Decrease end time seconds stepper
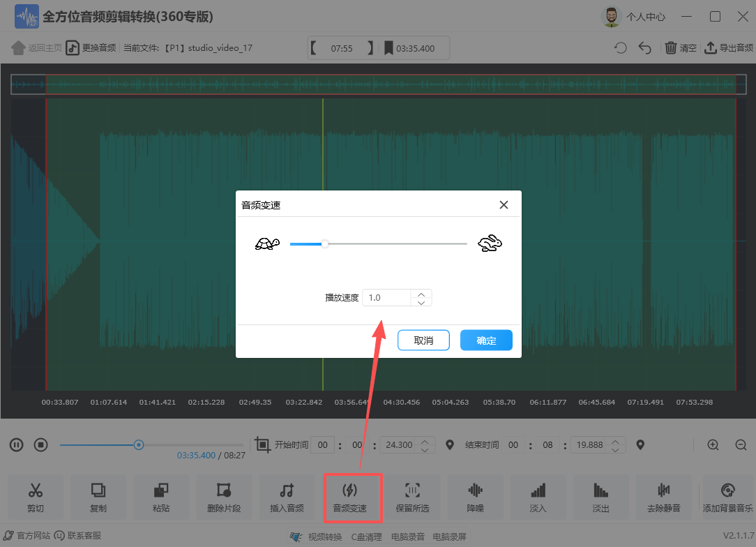 [615, 449]
